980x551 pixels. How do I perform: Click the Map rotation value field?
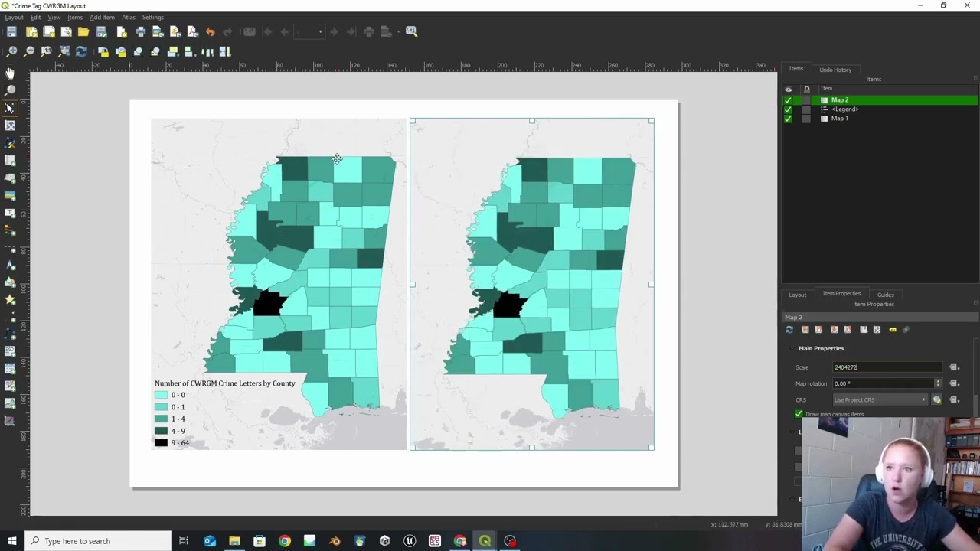884,383
